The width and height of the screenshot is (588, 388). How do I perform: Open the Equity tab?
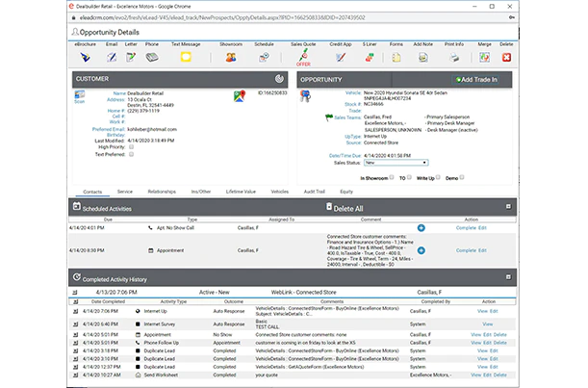[x=346, y=192]
